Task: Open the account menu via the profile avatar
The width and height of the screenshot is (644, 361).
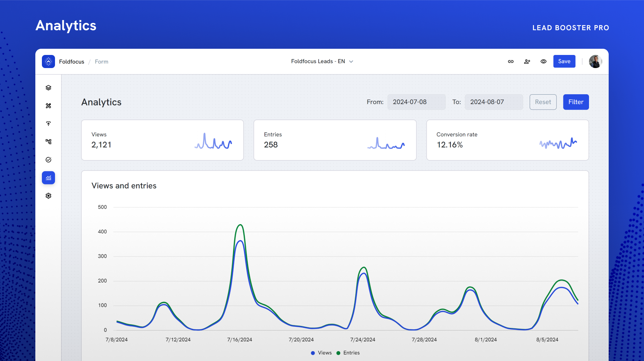Action: [595, 62]
